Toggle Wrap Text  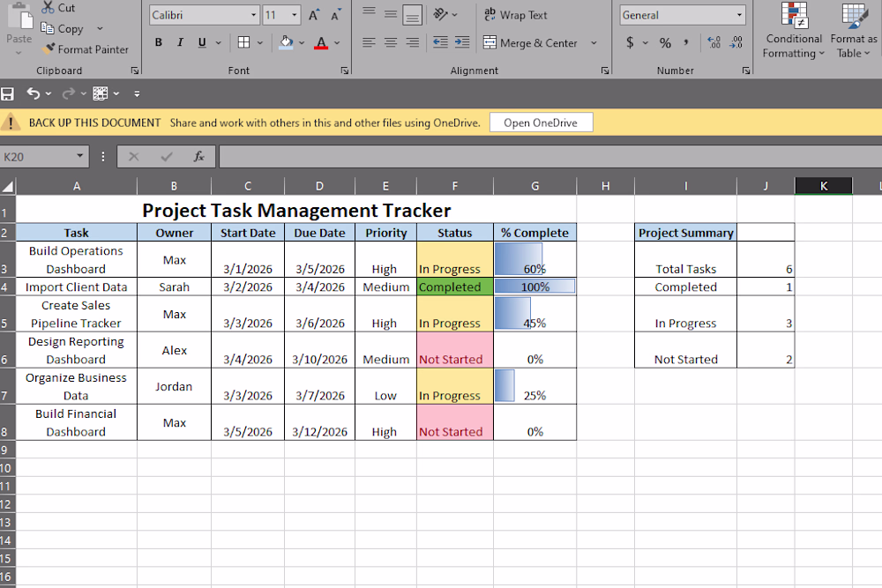pyautogui.click(x=515, y=15)
